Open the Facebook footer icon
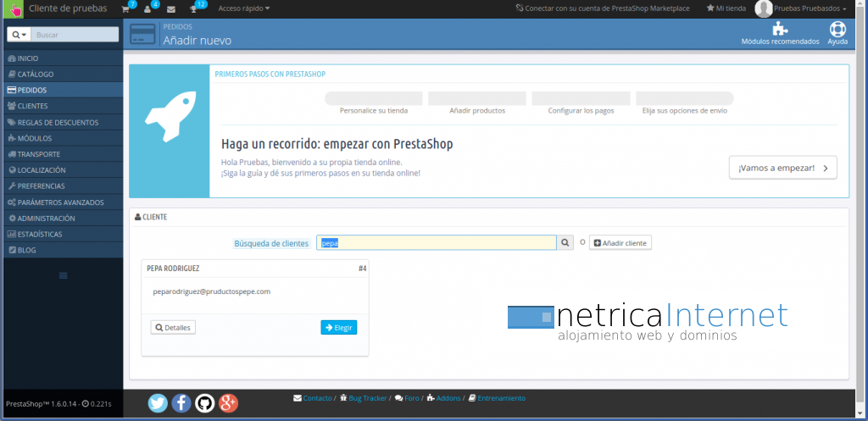Screen dimensions: 868x421 pyautogui.click(x=181, y=403)
